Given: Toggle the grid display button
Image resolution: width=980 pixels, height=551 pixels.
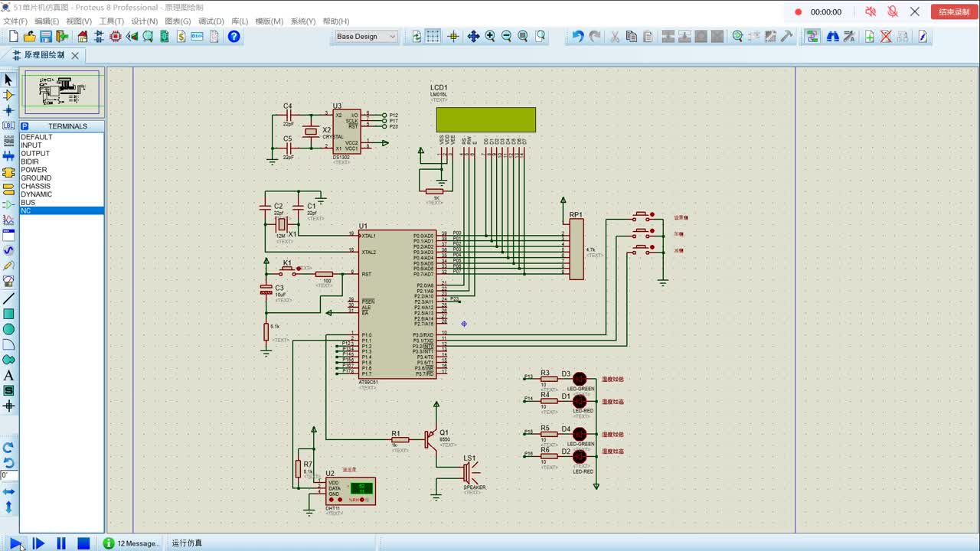Looking at the screenshot, I should click(x=433, y=37).
